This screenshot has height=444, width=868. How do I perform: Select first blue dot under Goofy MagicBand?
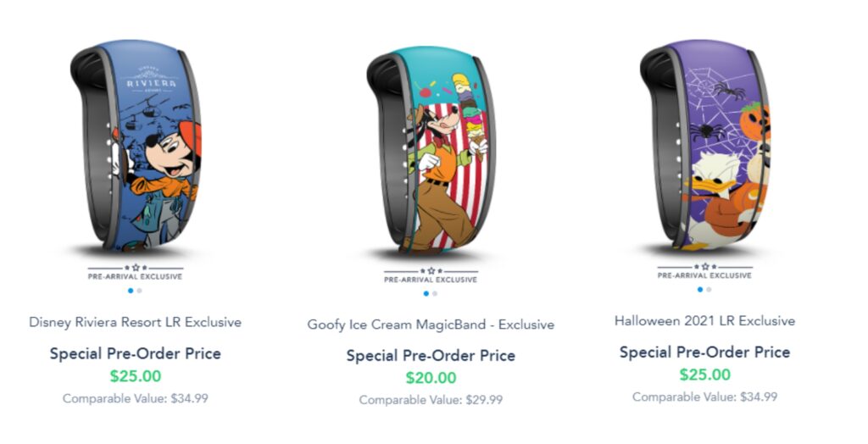coord(426,294)
